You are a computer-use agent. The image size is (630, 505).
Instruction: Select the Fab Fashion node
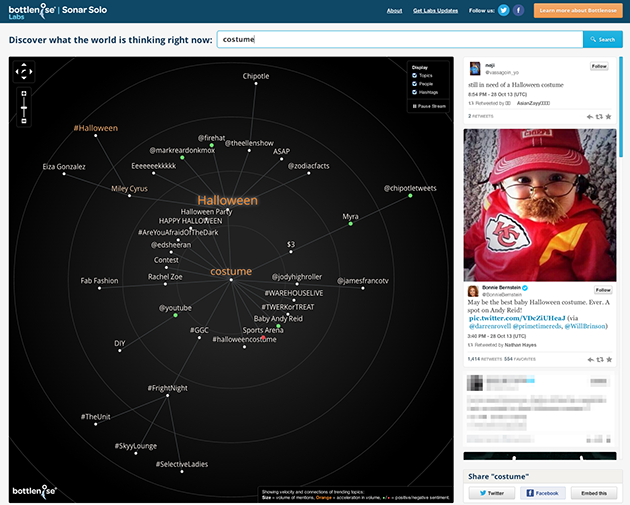click(x=99, y=280)
